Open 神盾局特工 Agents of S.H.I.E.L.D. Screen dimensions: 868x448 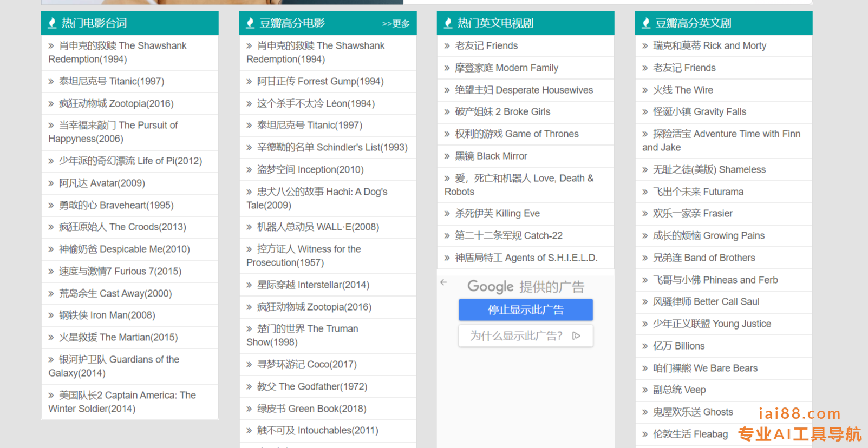pos(526,258)
